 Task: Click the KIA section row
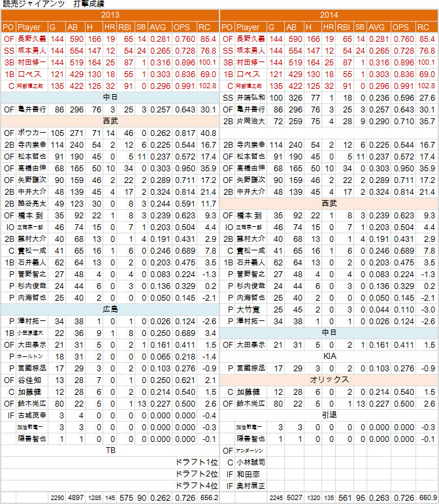click(329, 356)
